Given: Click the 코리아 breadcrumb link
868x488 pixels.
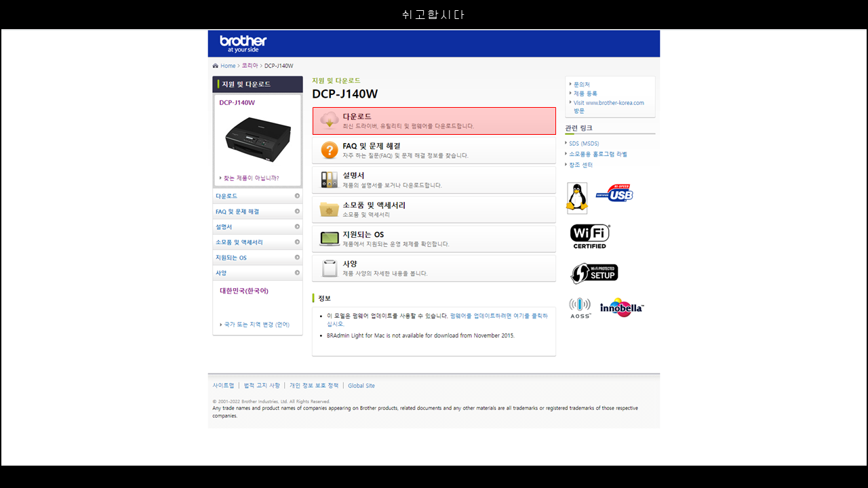Looking at the screenshot, I should (250, 66).
